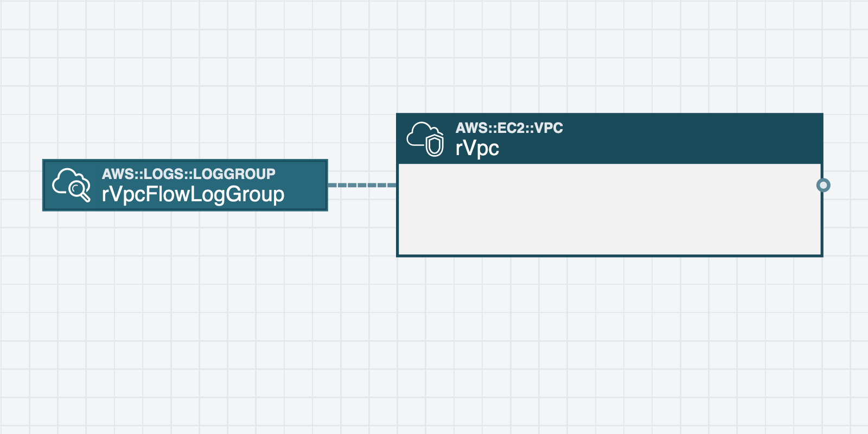868x434 pixels.
Task: Click inside the rVpc container body
Action: click(610, 209)
